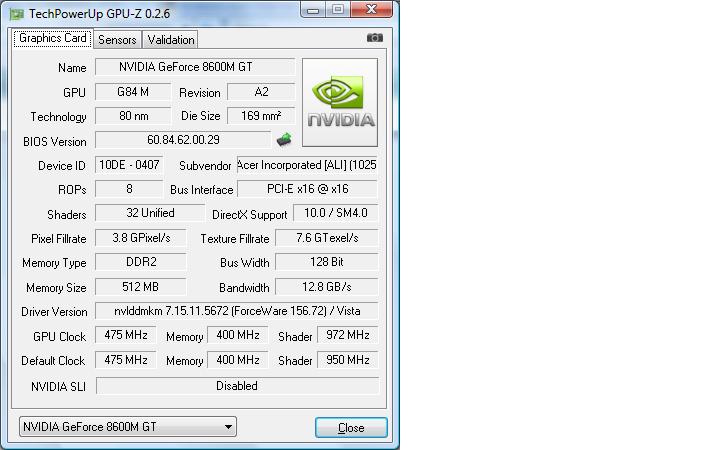Click the GPU field showing G84 M
Viewport: 720px width, 450px height.
tap(133, 92)
